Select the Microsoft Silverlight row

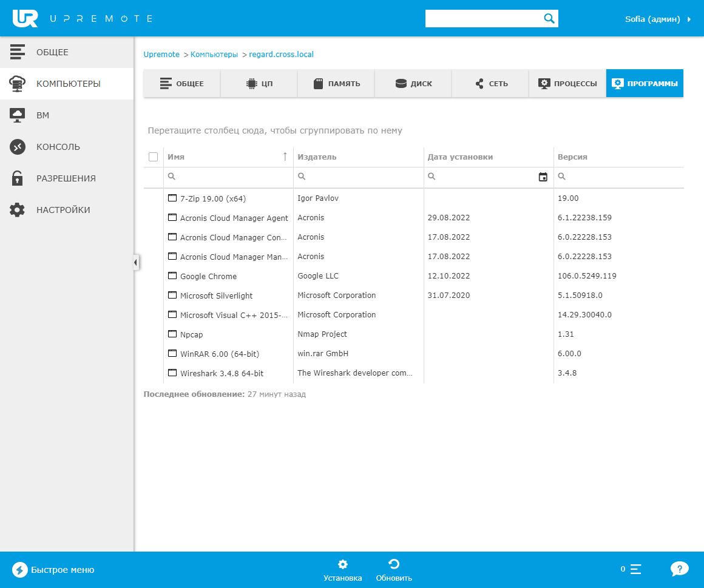[413, 296]
